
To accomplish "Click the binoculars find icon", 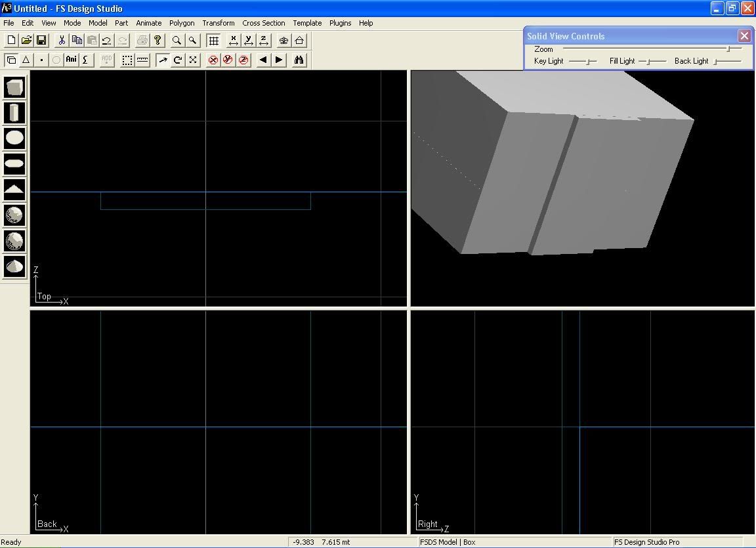I will click(x=299, y=60).
